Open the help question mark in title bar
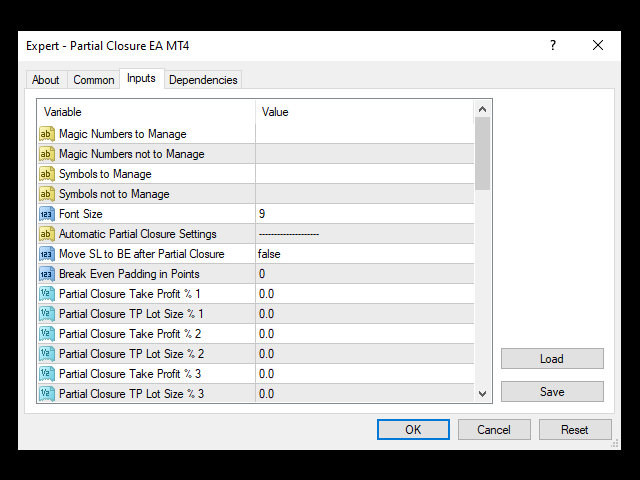 click(553, 45)
